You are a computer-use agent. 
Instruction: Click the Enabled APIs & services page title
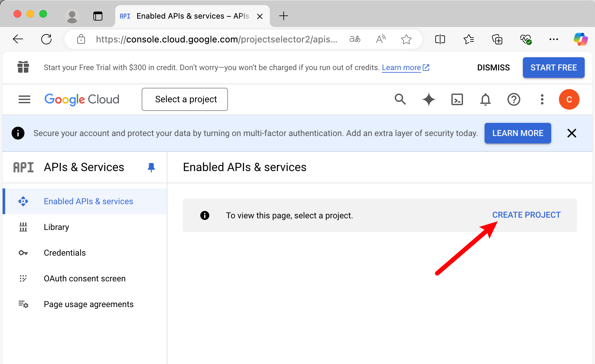[245, 167]
